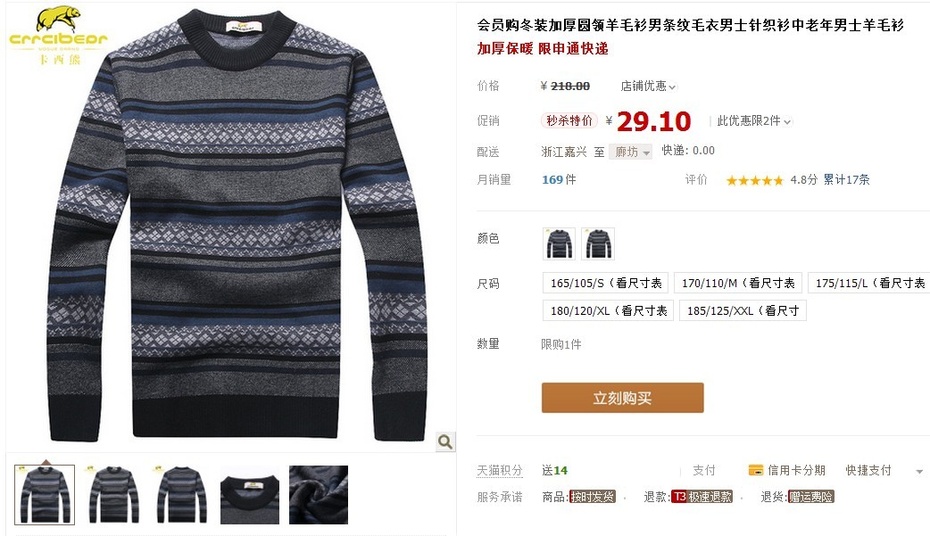Click the five-star rating icons
The height and width of the screenshot is (536, 930).
pos(754,180)
